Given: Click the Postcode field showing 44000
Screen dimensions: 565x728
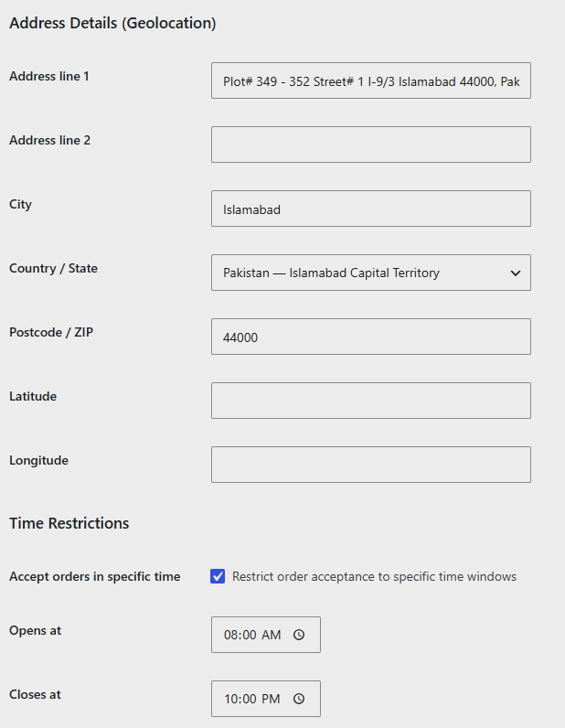Looking at the screenshot, I should click(371, 337).
